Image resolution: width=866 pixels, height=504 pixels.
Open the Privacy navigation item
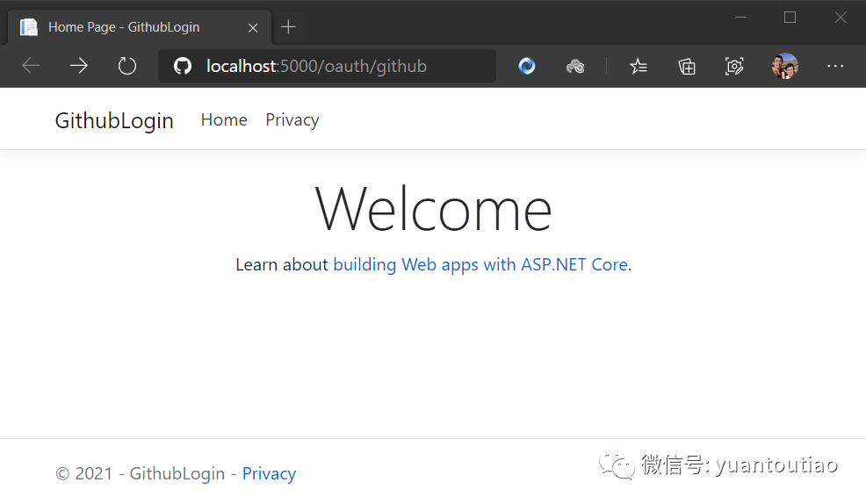tap(292, 119)
